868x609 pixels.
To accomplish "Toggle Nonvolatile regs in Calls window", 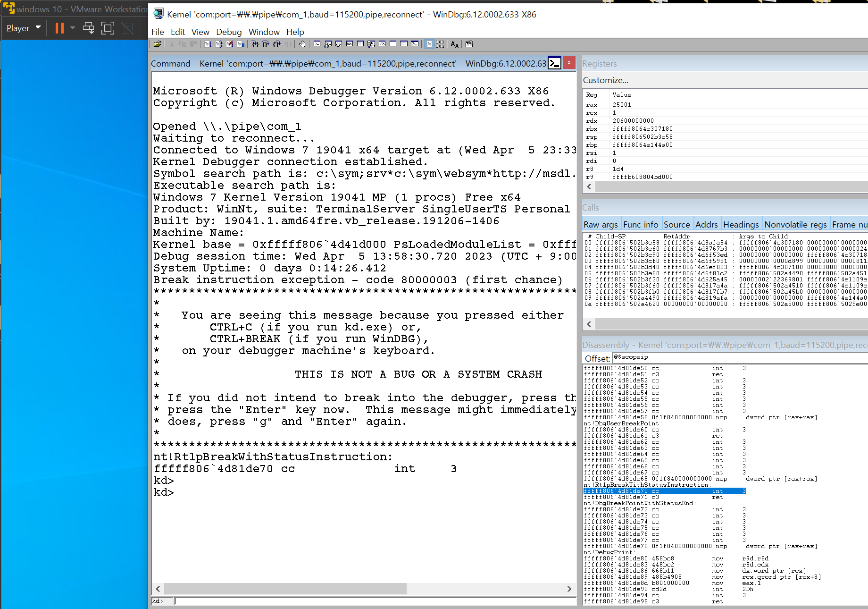I will pyautogui.click(x=795, y=225).
